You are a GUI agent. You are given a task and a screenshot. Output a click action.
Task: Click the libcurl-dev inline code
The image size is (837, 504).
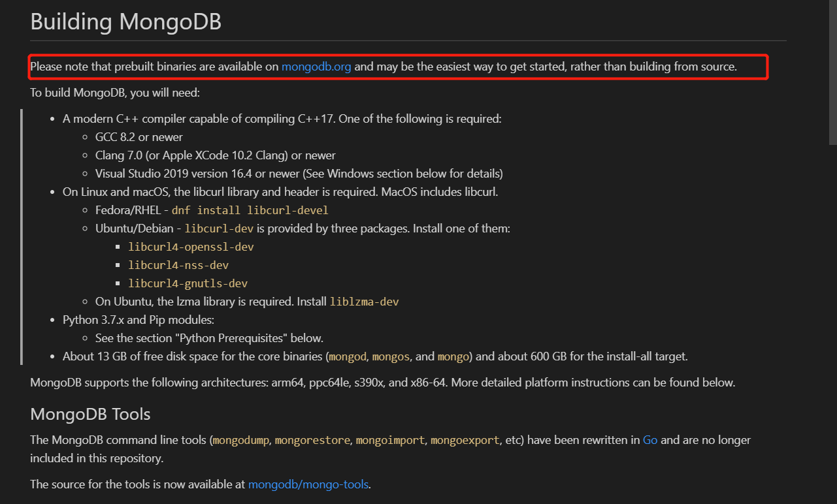219,228
